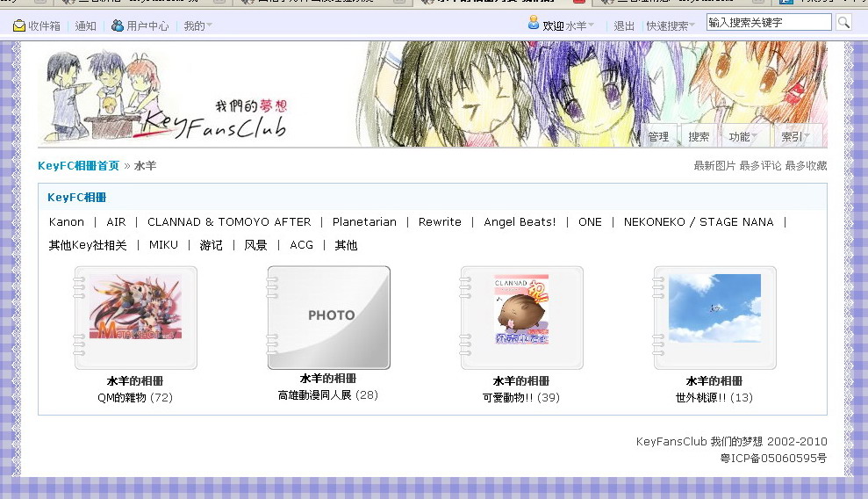Open the 可愛動物!! (39) album link
868x499 pixels.
[x=521, y=398]
